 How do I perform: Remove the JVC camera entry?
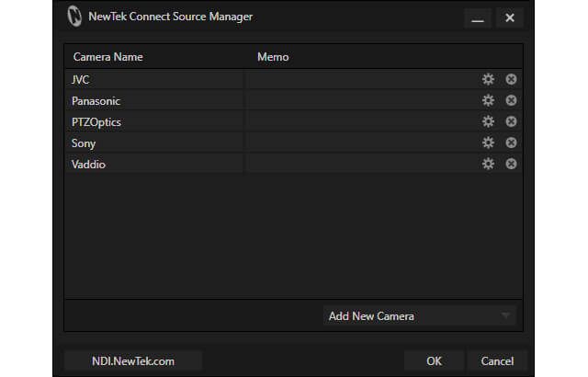click(x=511, y=79)
